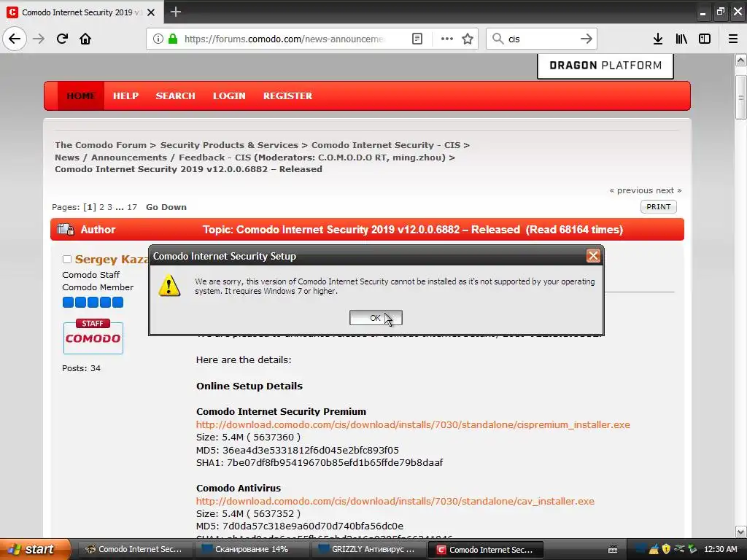Viewport: 747px width, 560px height.
Task: Select the active Comodo Internet Sec taskbar browser
Action: 485,550
